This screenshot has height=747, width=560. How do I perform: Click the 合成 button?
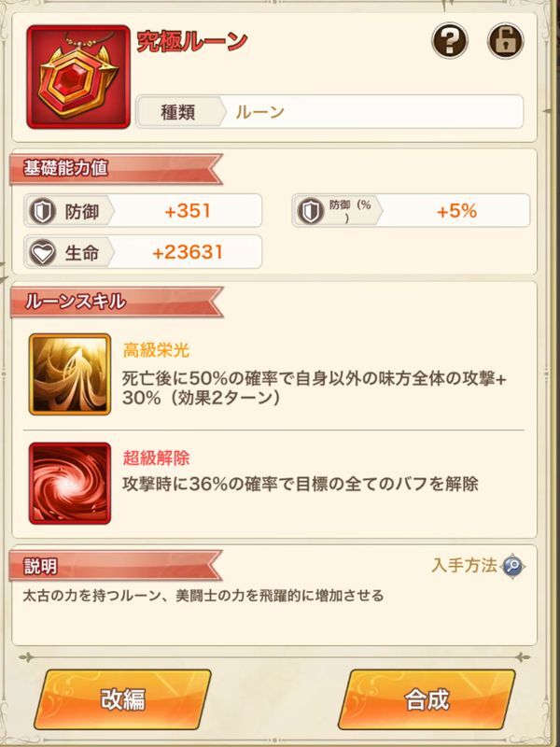pos(427,699)
